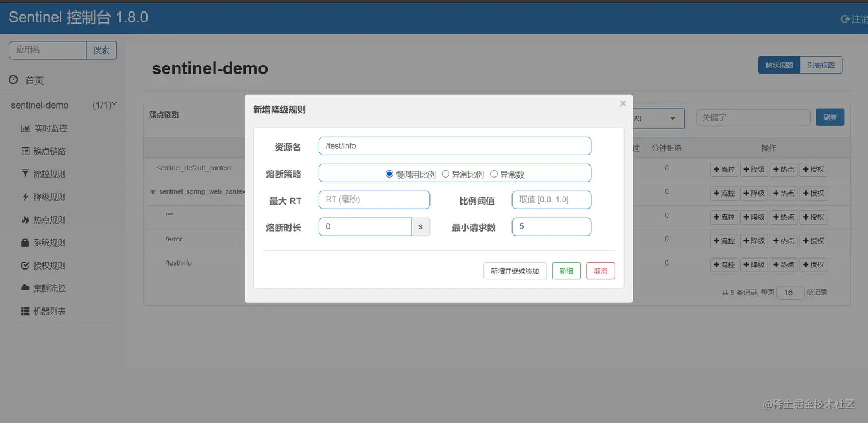Open the page-size dropdown behind the dialog
Screen dimensions: 868x423
pyautogui.click(x=658, y=118)
